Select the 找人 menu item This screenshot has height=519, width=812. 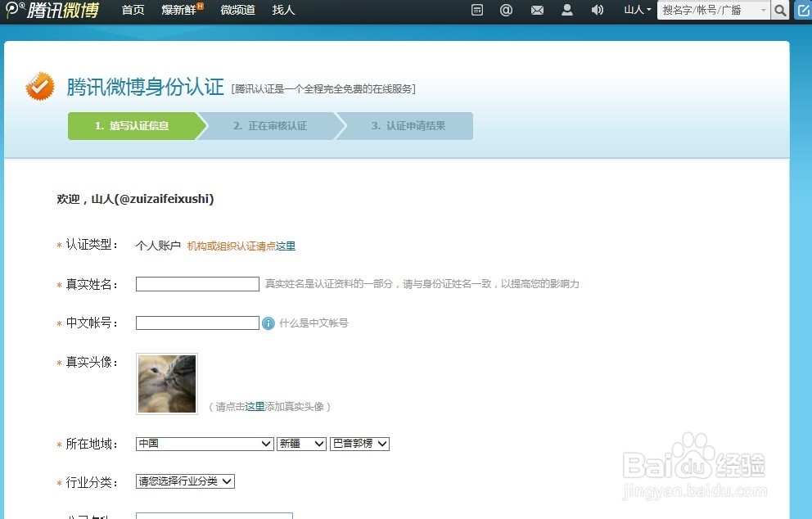click(282, 11)
